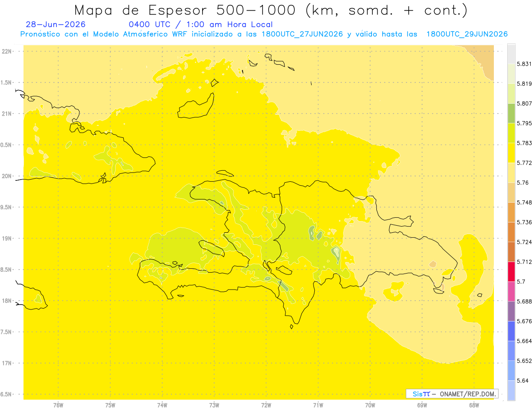
Task: Pick the red swatch between 5.7 and 5.712
Action: [511, 272]
